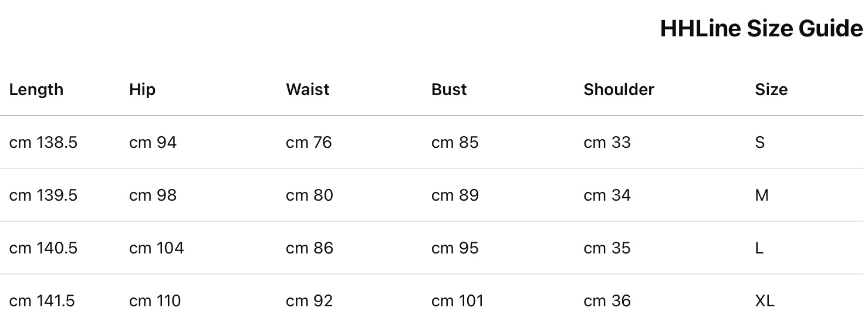Click the hip value cm 104

click(x=156, y=248)
